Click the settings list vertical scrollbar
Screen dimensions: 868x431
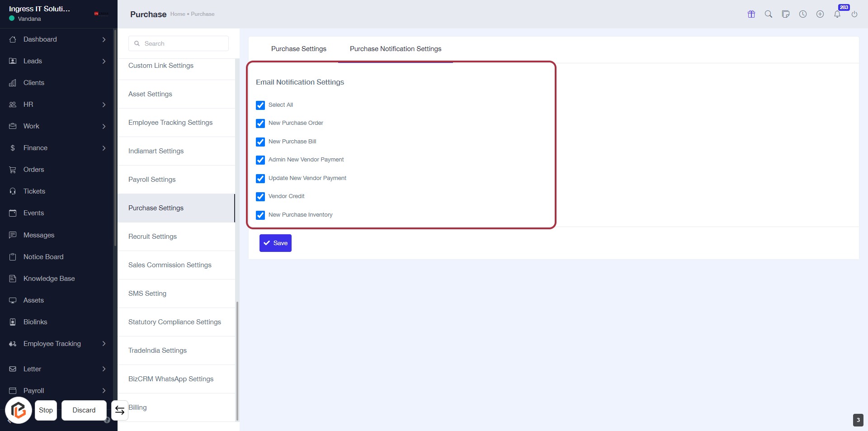click(237, 361)
